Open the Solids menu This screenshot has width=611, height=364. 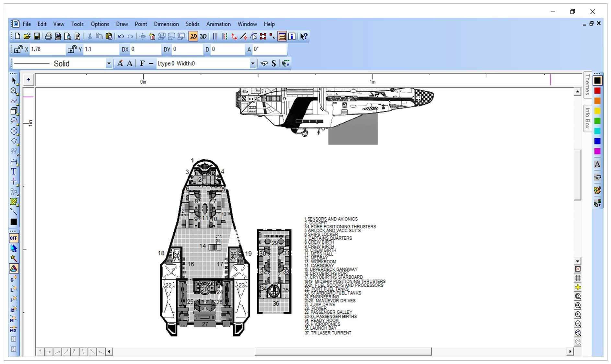(192, 24)
